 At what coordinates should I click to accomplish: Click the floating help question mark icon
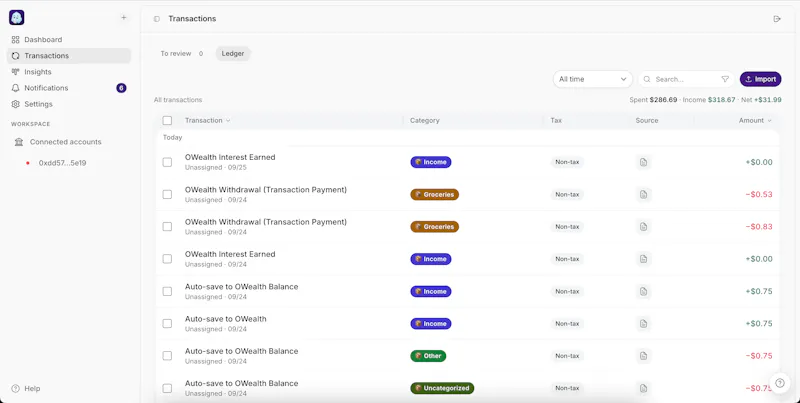(780, 383)
